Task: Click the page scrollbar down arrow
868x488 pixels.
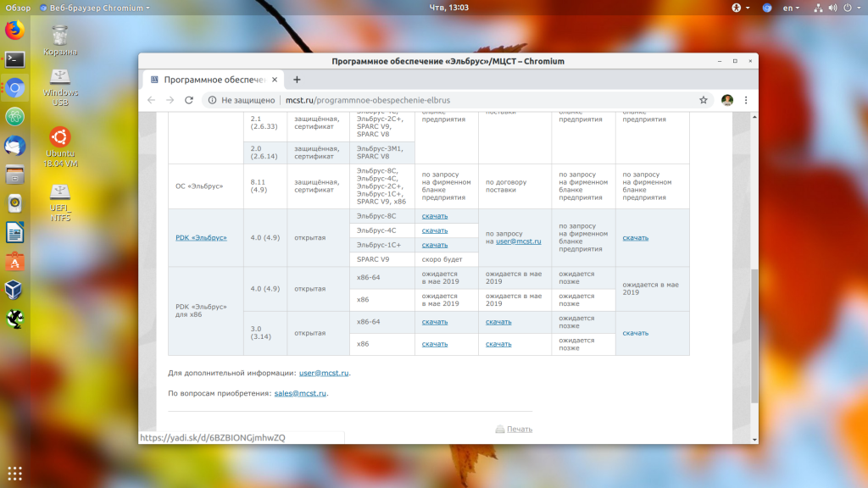Action: (754, 440)
